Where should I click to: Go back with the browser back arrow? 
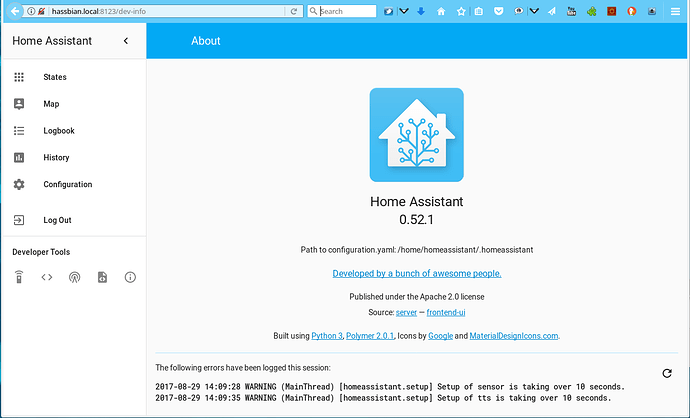point(15,11)
